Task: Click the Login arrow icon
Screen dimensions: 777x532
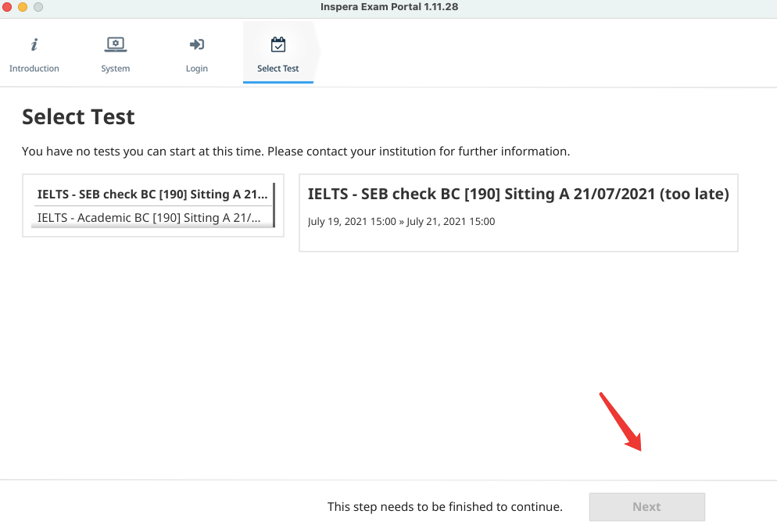Action: tap(197, 45)
